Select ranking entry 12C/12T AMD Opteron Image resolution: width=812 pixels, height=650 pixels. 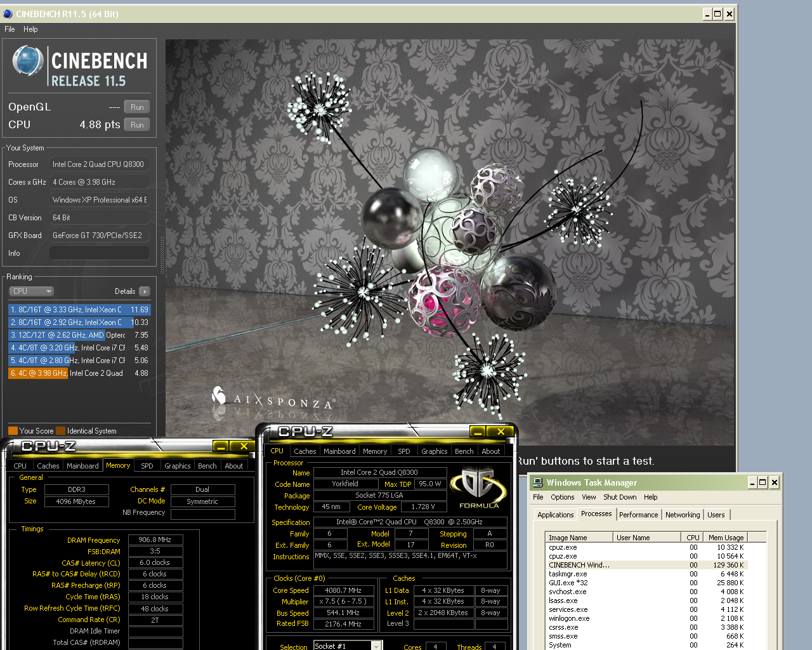(79, 335)
